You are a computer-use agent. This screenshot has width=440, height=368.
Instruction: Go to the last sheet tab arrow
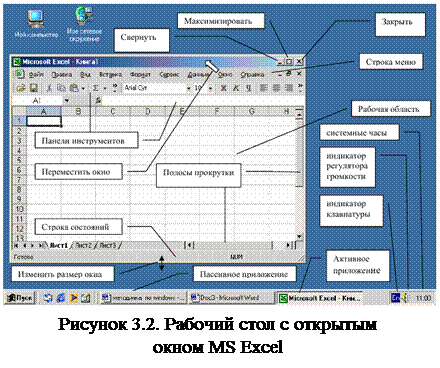(41, 245)
